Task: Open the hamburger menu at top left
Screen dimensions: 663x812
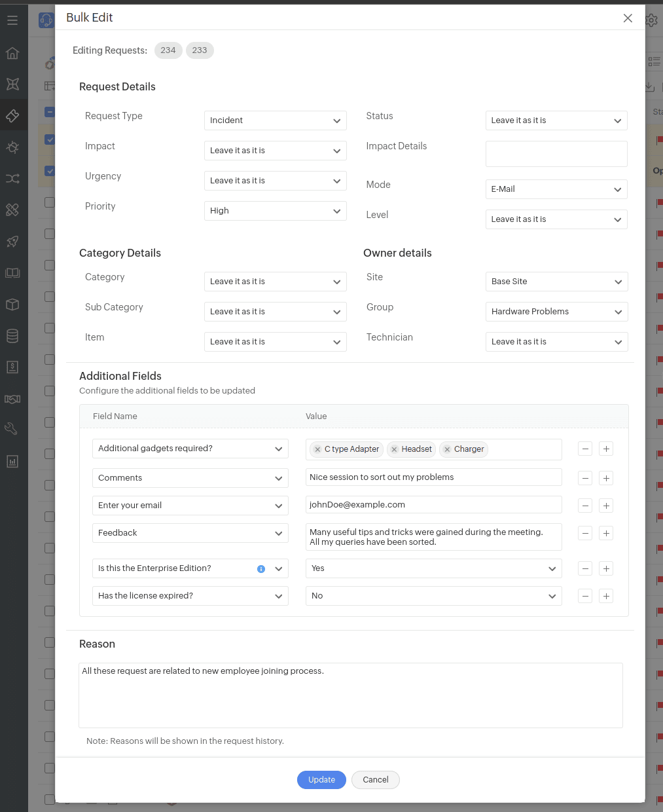Action: 12,20
